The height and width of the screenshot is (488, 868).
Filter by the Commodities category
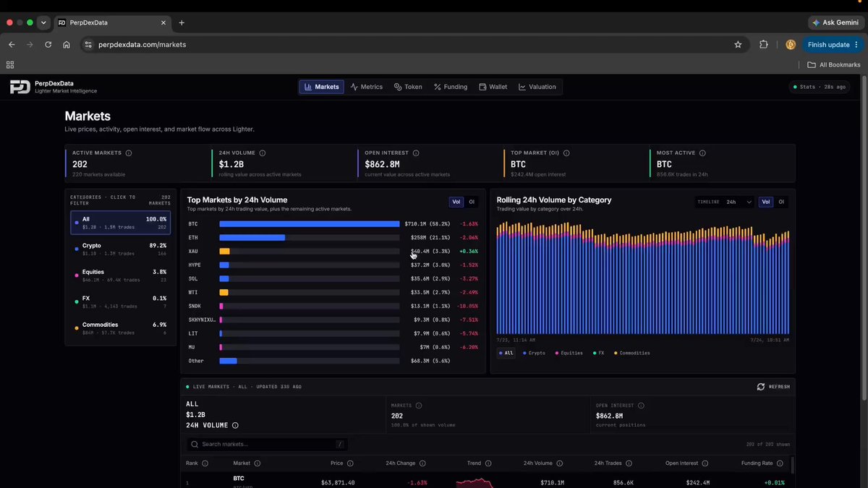pyautogui.click(x=121, y=328)
